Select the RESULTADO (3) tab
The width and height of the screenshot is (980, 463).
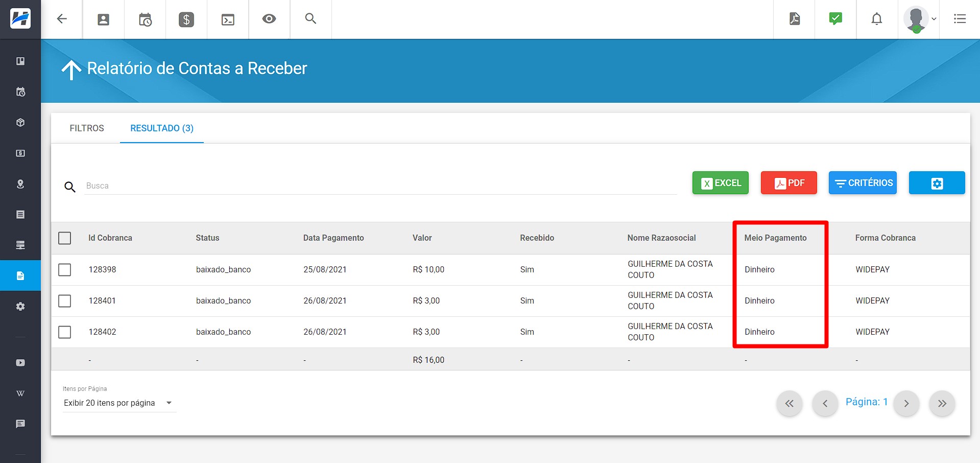[x=162, y=128]
